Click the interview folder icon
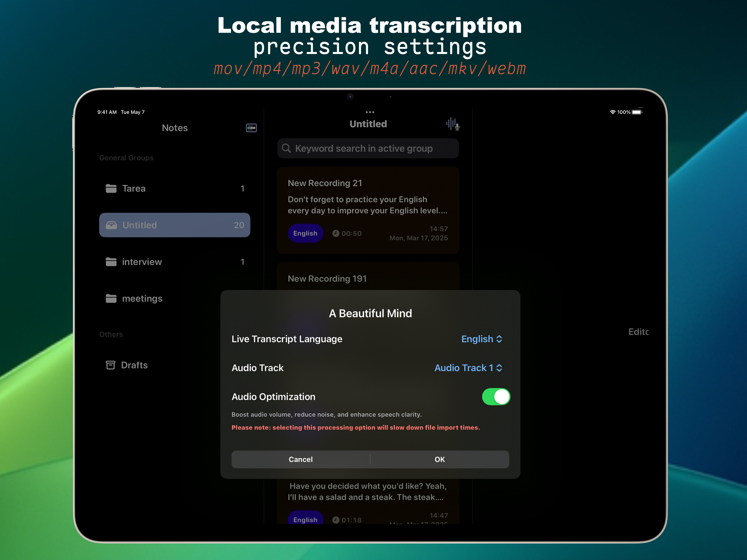The height and width of the screenshot is (560, 747). pyautogui.click(x=111, y=262)
